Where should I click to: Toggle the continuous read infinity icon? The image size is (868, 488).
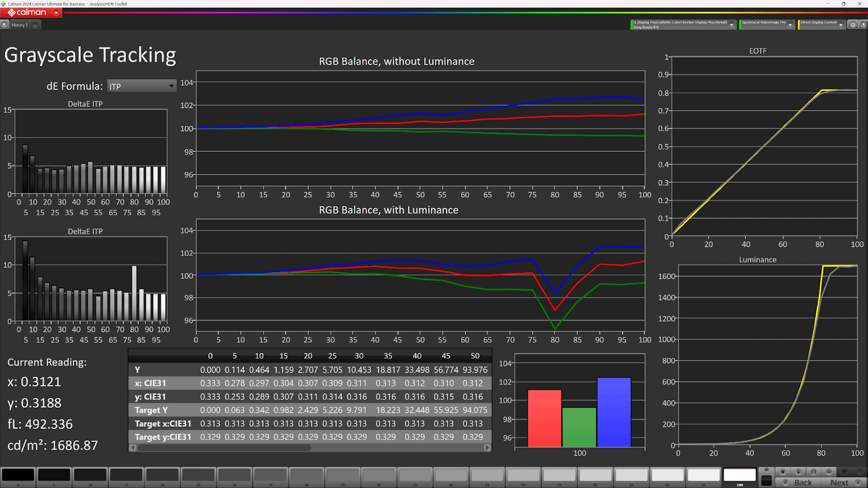828,472
